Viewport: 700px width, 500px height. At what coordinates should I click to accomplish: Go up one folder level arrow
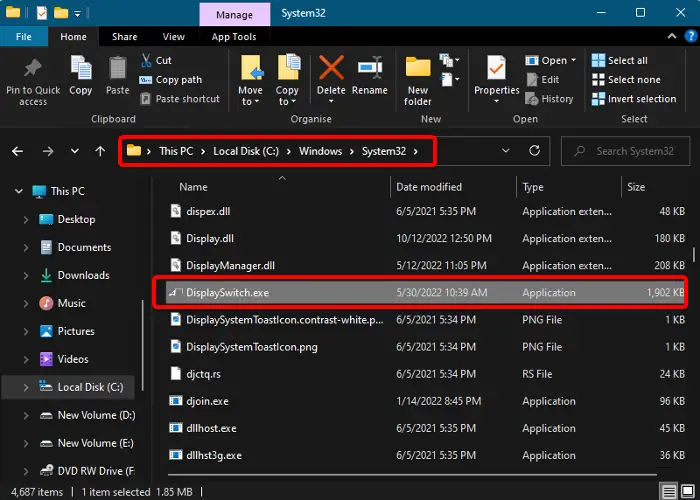[100, 151]
